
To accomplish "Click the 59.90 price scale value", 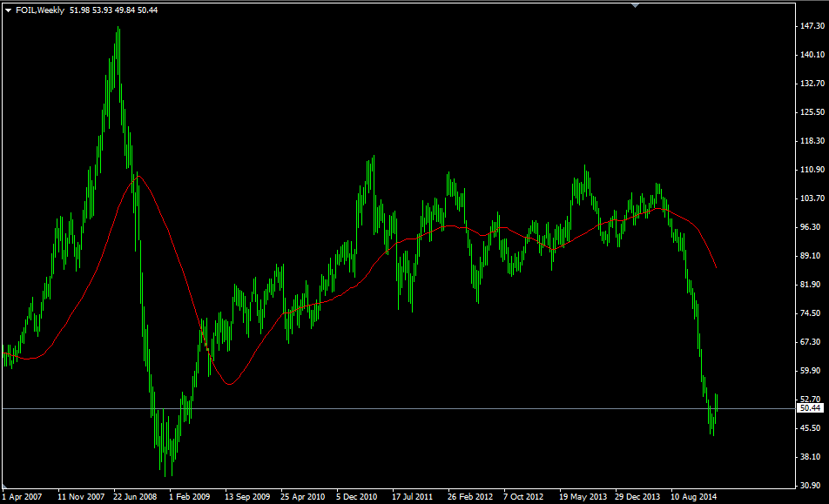I will click(812, 371).
